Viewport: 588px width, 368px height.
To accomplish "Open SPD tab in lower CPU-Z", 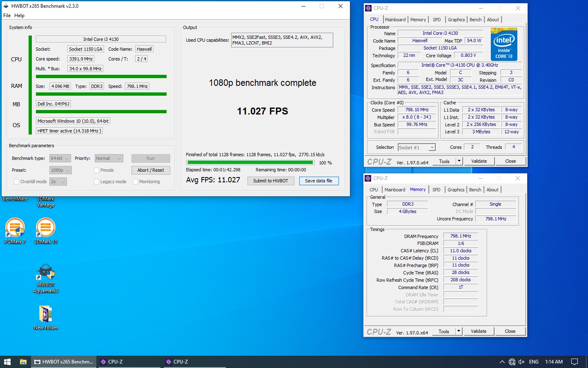I will click(x=437, y=190).
